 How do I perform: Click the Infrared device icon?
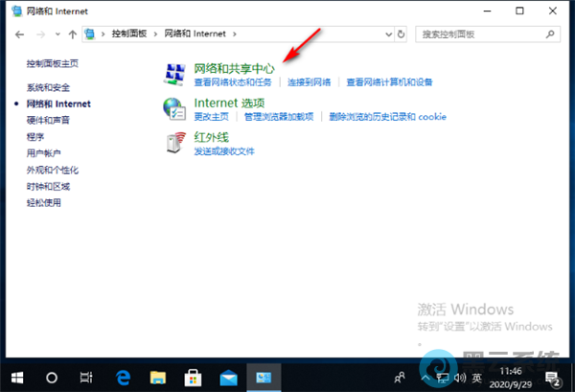174,142
